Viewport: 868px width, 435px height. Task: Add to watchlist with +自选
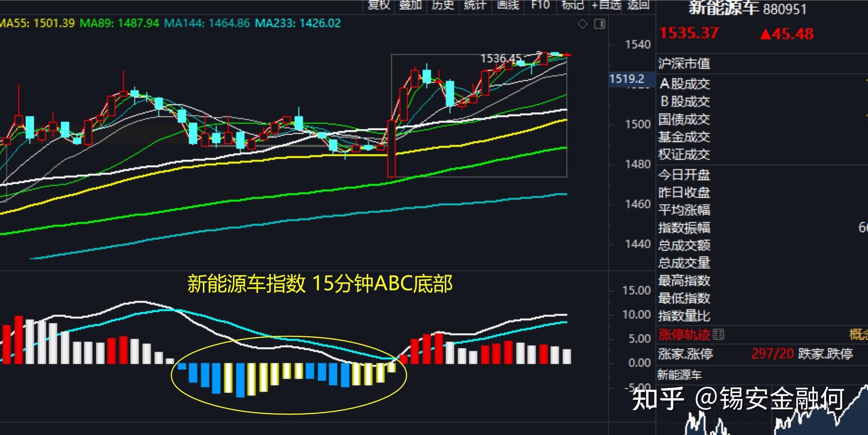pyautogui.click(x=606, y=5)
